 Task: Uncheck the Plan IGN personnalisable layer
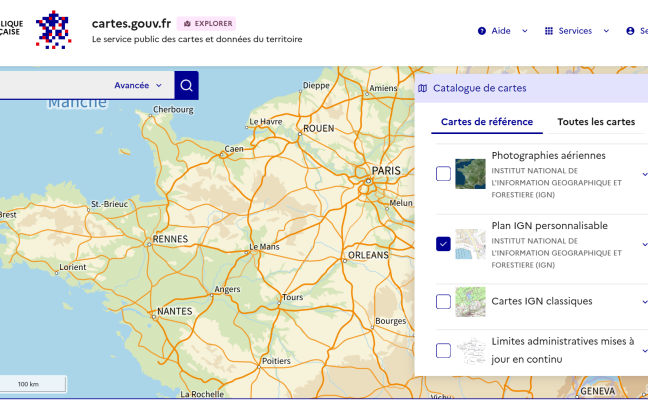coord(443,244)
